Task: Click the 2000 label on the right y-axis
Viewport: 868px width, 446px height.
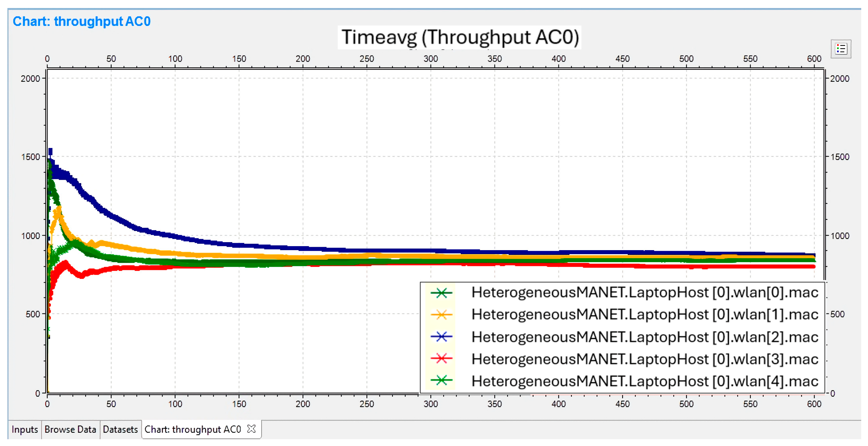Action: (x=839, y=79)
